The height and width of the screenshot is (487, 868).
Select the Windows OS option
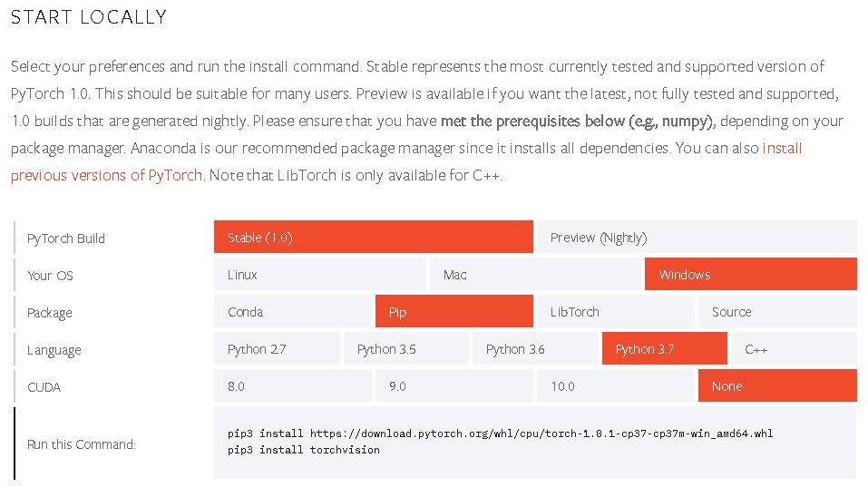click(x=750, y=275)
